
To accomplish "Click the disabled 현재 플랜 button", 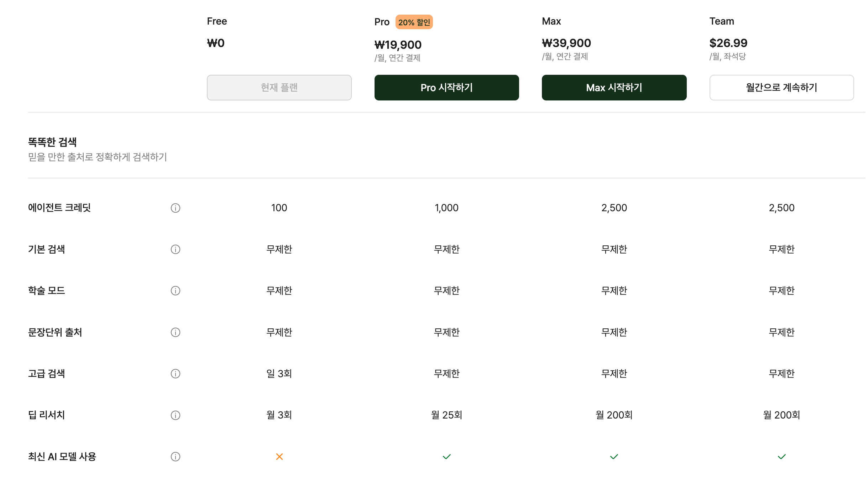I will point(279,88).
